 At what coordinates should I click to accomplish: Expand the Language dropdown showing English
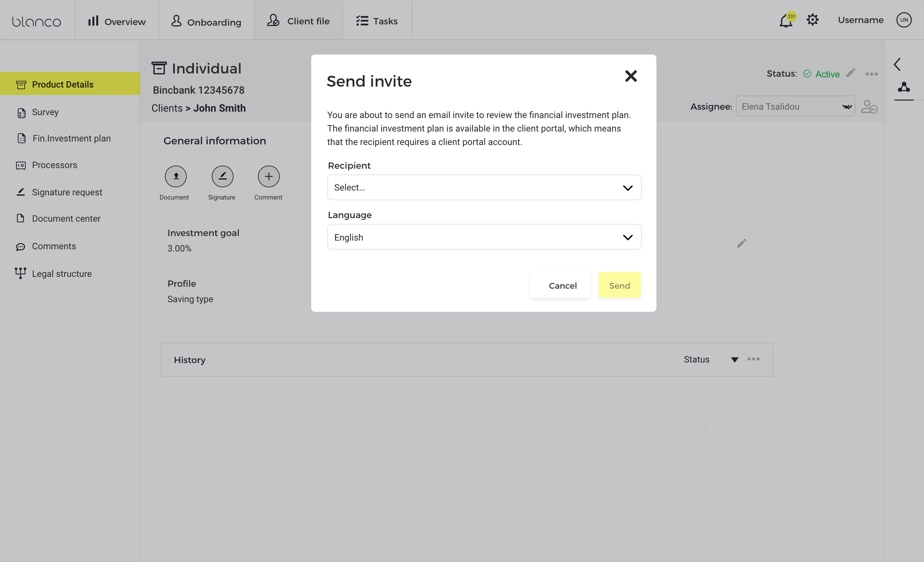[x=484, y=237]
